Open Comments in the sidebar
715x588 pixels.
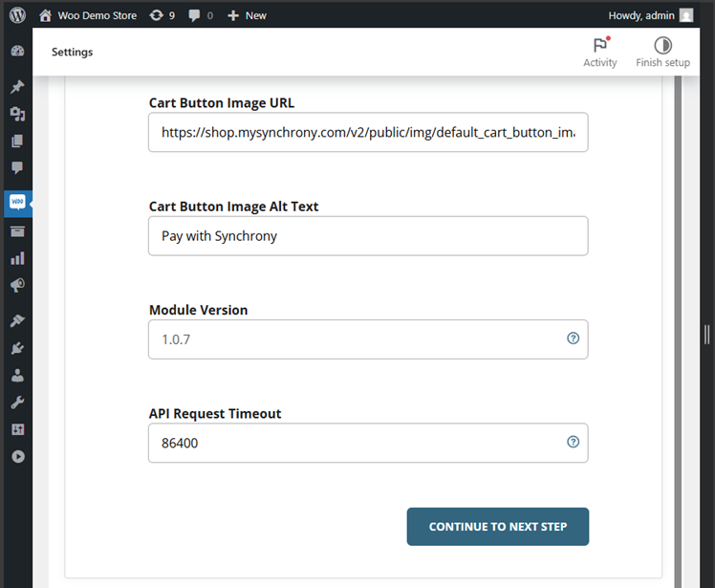(17, 168)
